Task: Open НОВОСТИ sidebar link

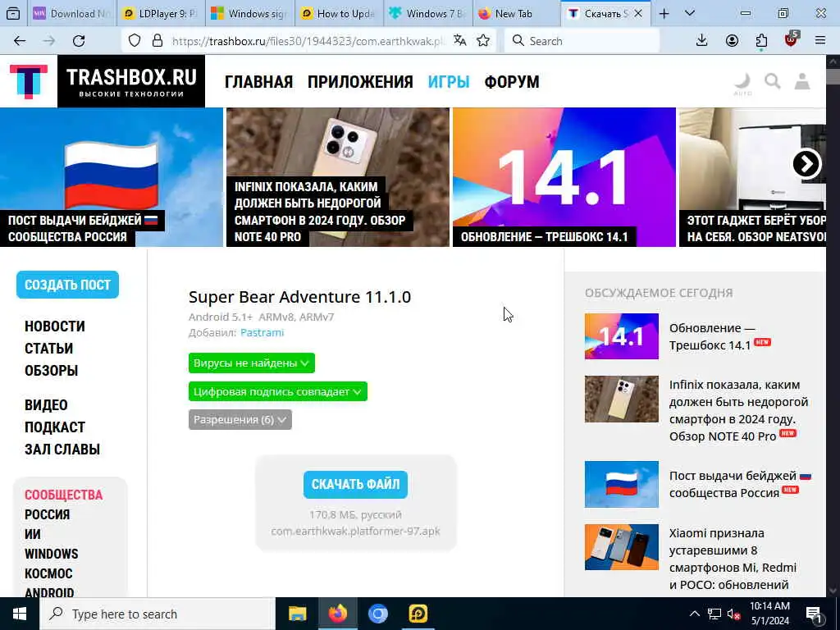Action: coord(55,326)
